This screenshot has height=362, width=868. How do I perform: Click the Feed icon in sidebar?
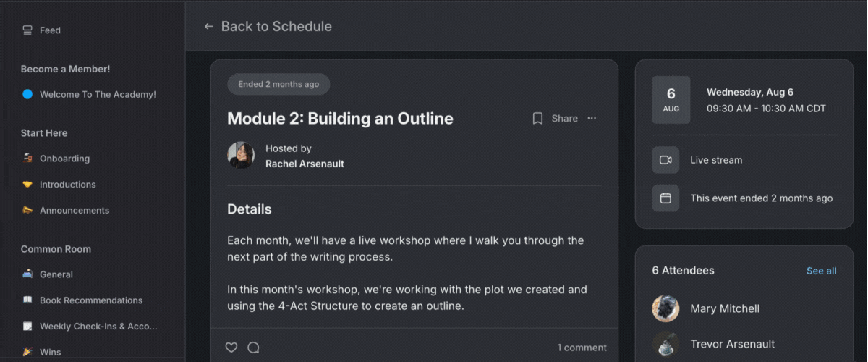click(27, 30)
